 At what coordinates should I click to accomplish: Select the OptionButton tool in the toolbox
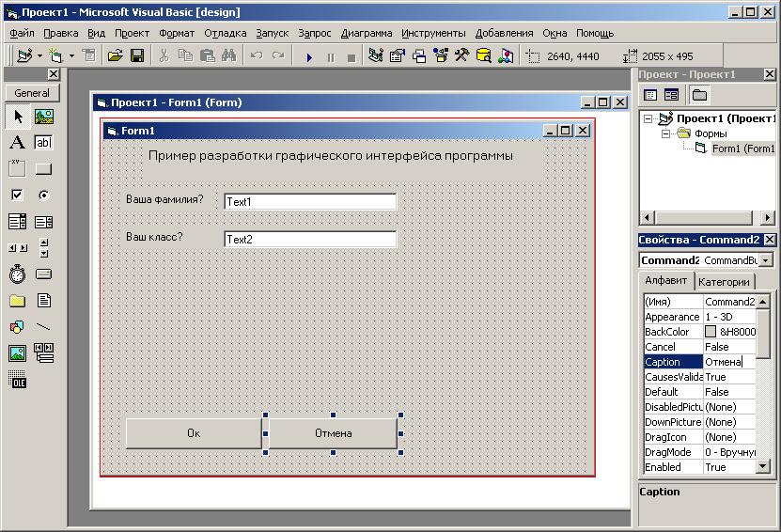[x=44, y=196]
